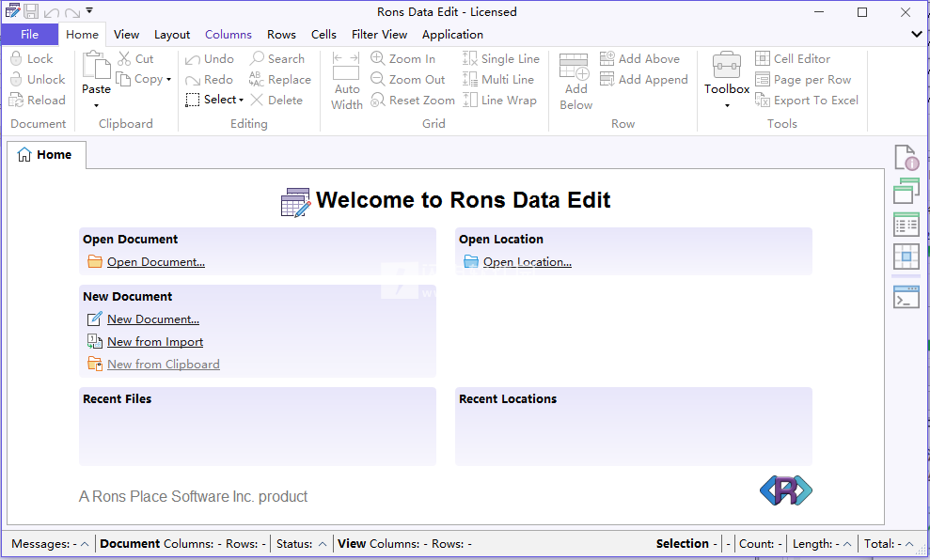Click the Home ribbon tab
Viewport: 930px width, 560px height.
[82, 35]
